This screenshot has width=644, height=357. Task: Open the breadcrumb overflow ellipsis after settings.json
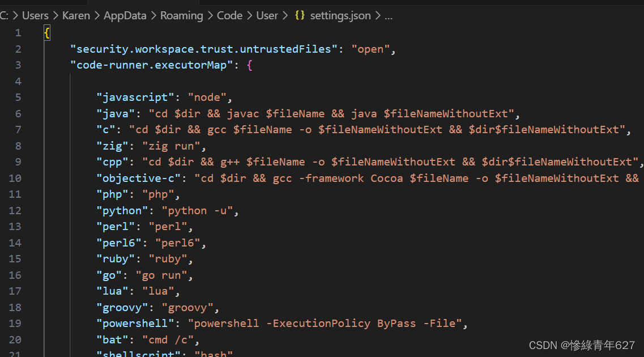tap(388, 15)
